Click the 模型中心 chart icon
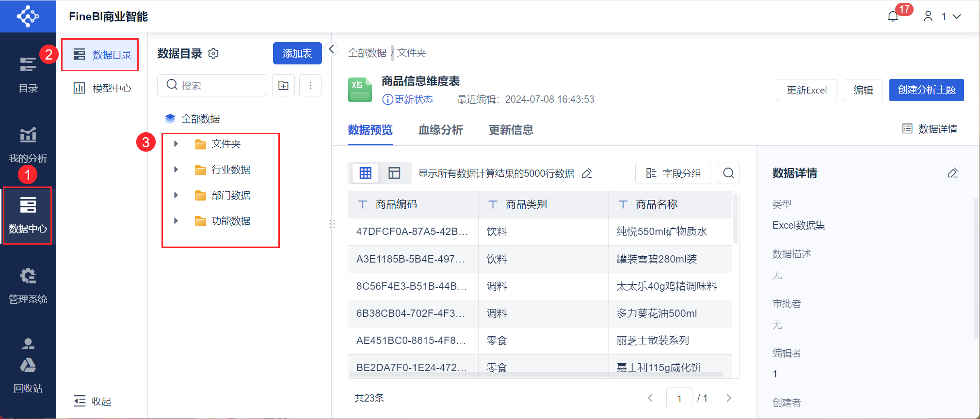980x419 pixels. pyautogui.click(x=79, y=88)
